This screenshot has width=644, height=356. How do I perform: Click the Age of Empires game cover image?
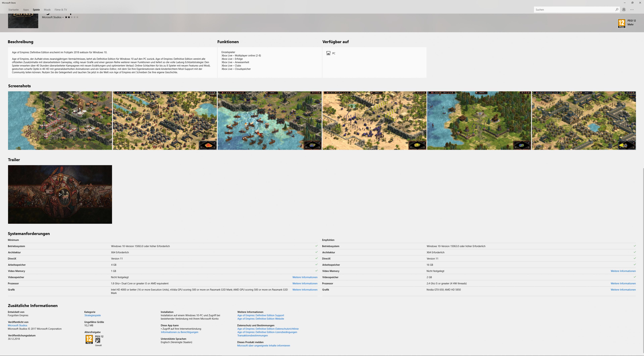(23, 21)
